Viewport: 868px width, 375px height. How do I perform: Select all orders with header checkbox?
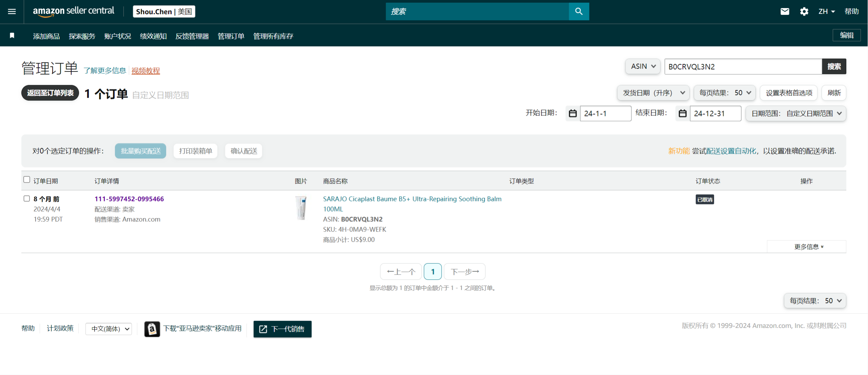(27, 180)
